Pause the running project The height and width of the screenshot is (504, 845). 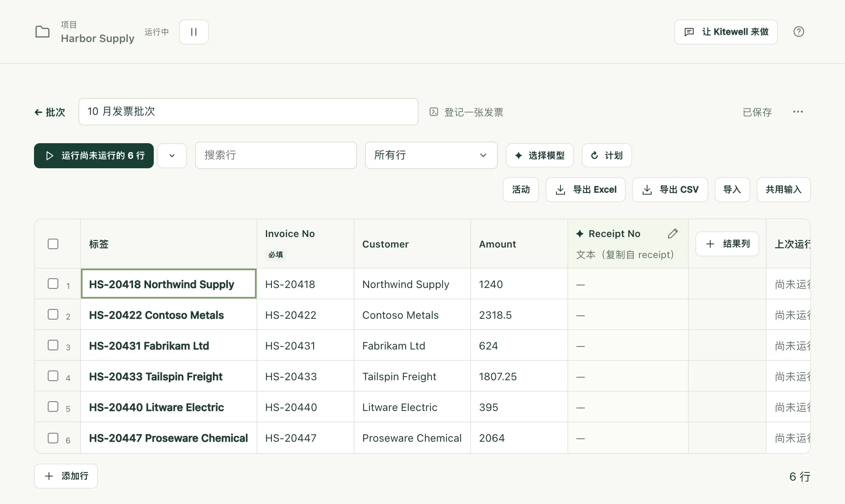pyautogui.click(x=194, y=32)
